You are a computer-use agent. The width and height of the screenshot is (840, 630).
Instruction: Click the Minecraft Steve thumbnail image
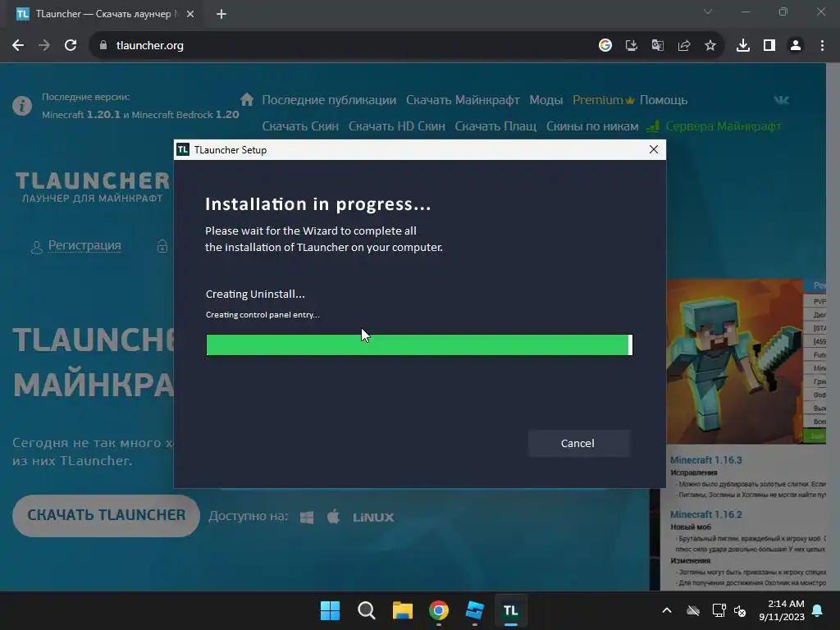click(x=734, y=361)
